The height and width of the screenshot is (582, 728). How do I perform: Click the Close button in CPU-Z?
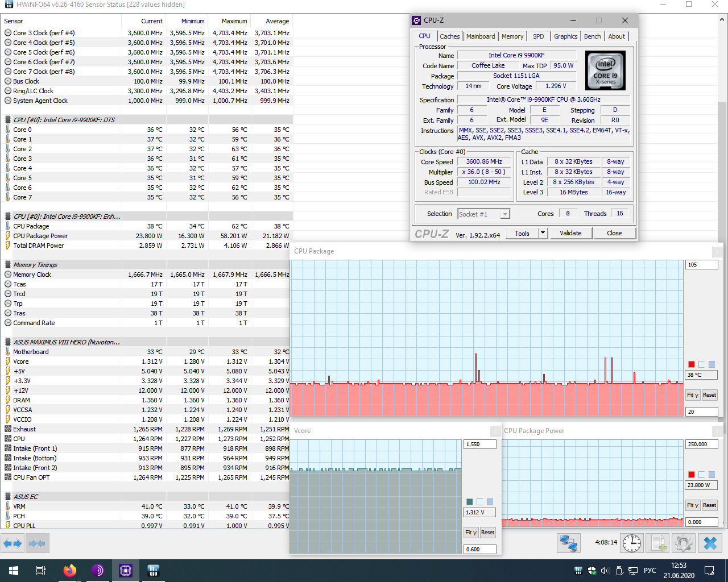point(614,233)
